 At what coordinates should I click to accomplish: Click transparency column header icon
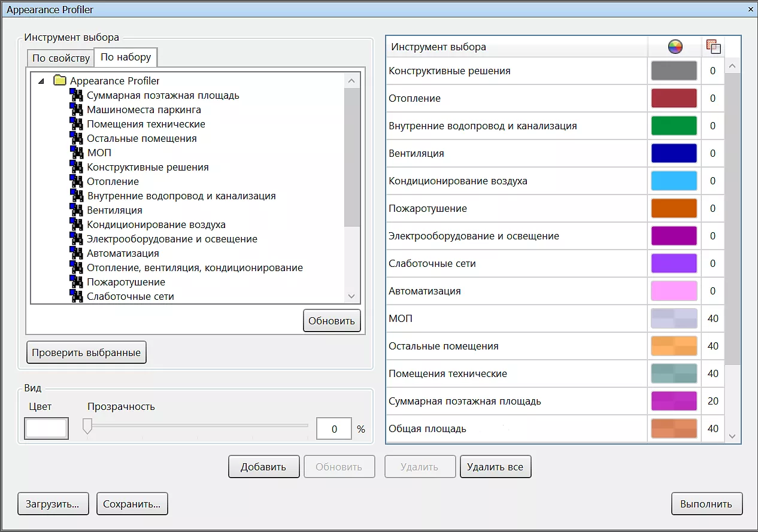[x=713, y=47]
